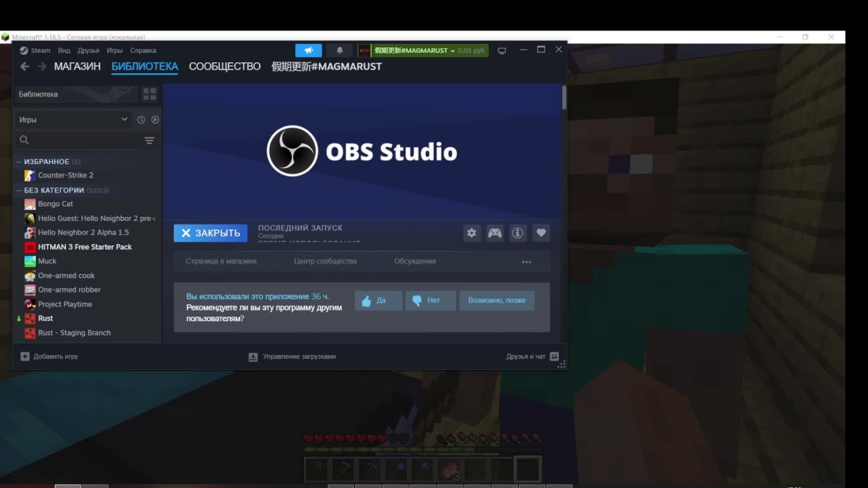
Task: Click Возможно, позже button
Action: coord(497,301)
